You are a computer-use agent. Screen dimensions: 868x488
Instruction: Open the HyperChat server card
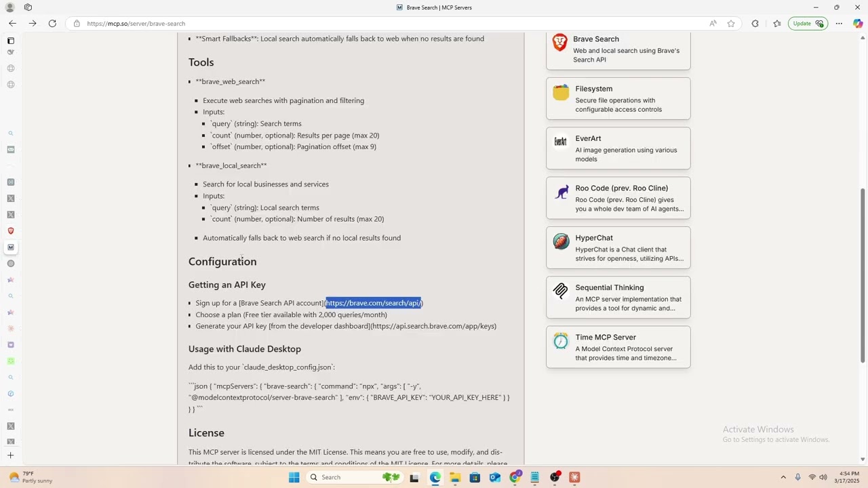click(x=618, y=248)
